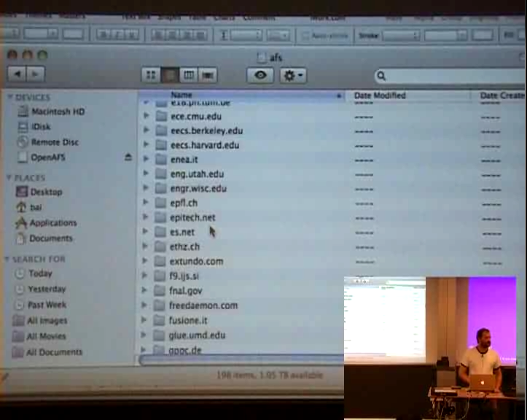This screenshot has height=420, width=527.
Task: Open Documents from Places
Action: [x=51, y=238]
